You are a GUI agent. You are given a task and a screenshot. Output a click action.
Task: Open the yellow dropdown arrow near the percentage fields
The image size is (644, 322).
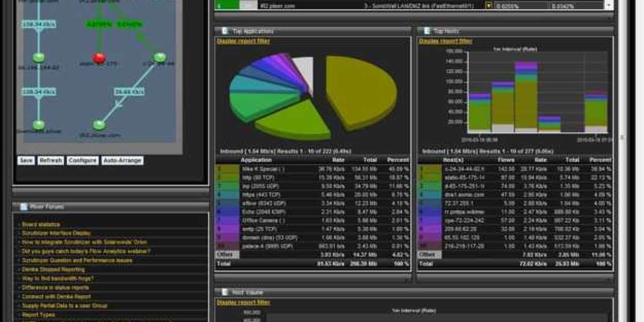(x=488, y=4)
